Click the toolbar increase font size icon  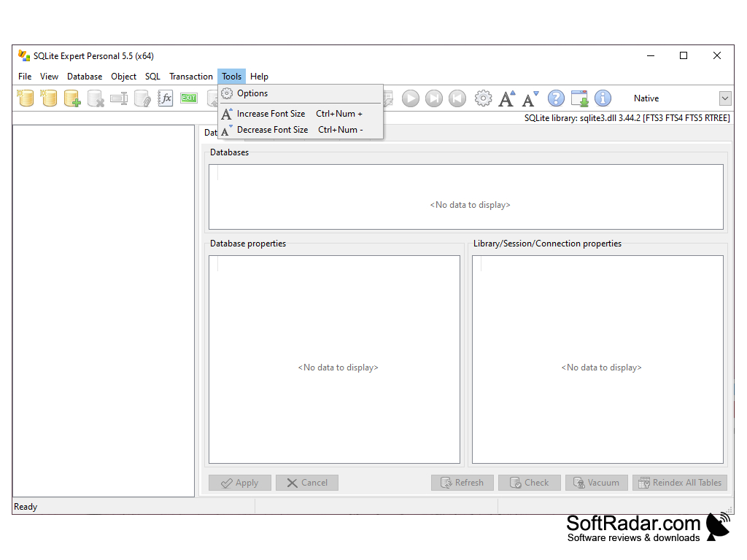click(507, 98)
